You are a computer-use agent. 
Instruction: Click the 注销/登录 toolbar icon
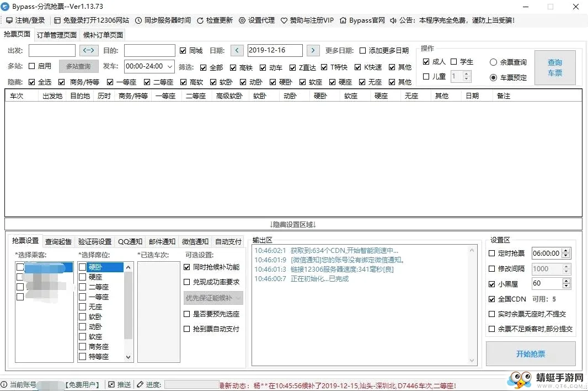coord(9,20)
